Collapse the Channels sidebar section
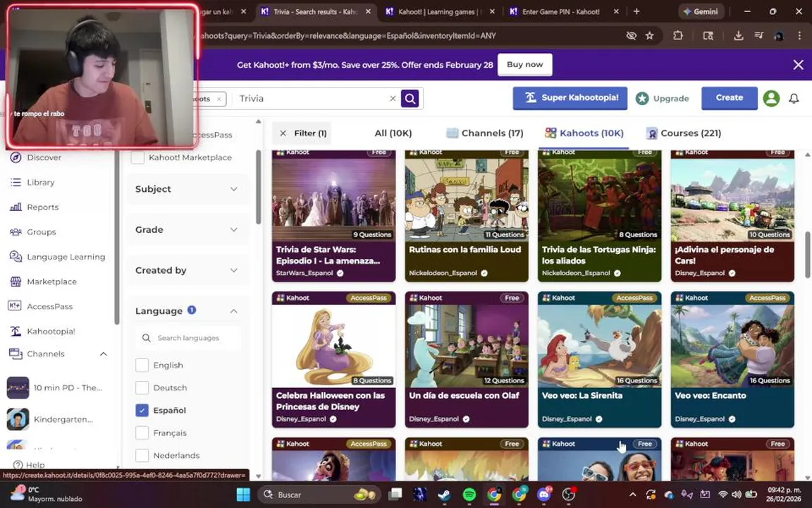This screenshot has width=812, height=508. pyautogui.click(x=103, y=354)
